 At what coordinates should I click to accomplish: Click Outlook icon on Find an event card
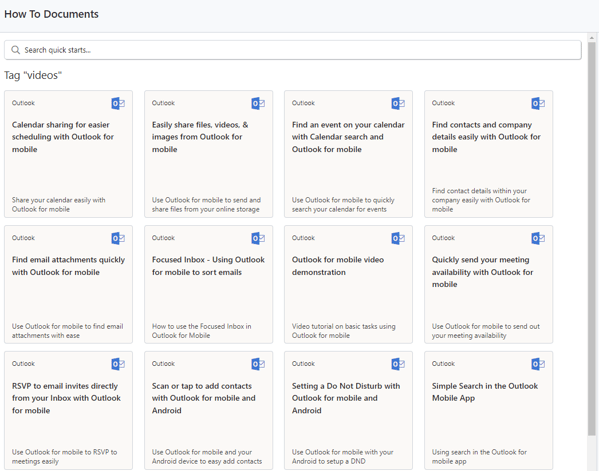coord(398,103)
